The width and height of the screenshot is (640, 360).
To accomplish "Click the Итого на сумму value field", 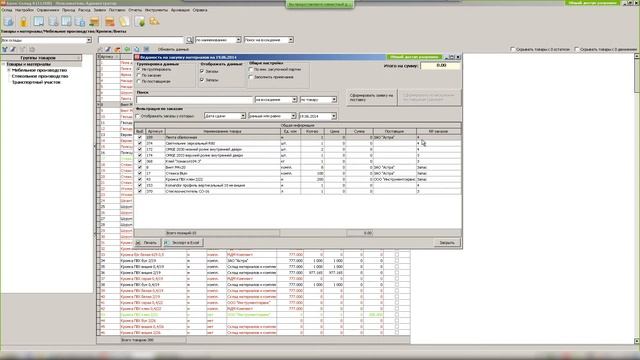I will [x=440, y=65].
